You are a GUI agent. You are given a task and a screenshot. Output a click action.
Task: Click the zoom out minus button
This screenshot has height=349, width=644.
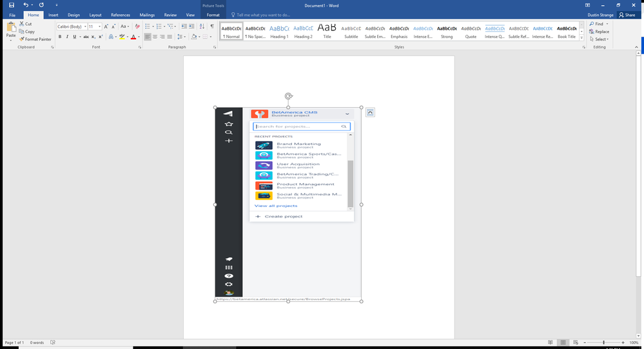pyautogui.click(x=585, y=343)
